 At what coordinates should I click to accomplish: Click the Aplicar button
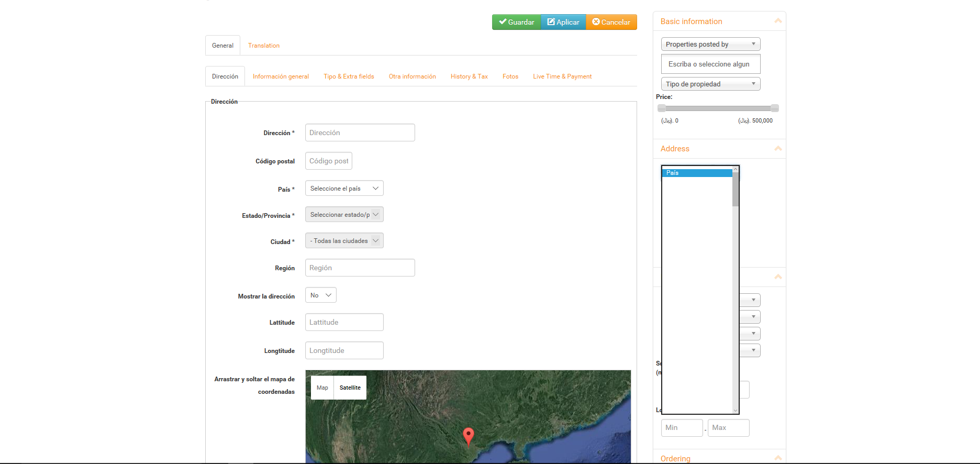pyautogui.click(x=563, y=22)
